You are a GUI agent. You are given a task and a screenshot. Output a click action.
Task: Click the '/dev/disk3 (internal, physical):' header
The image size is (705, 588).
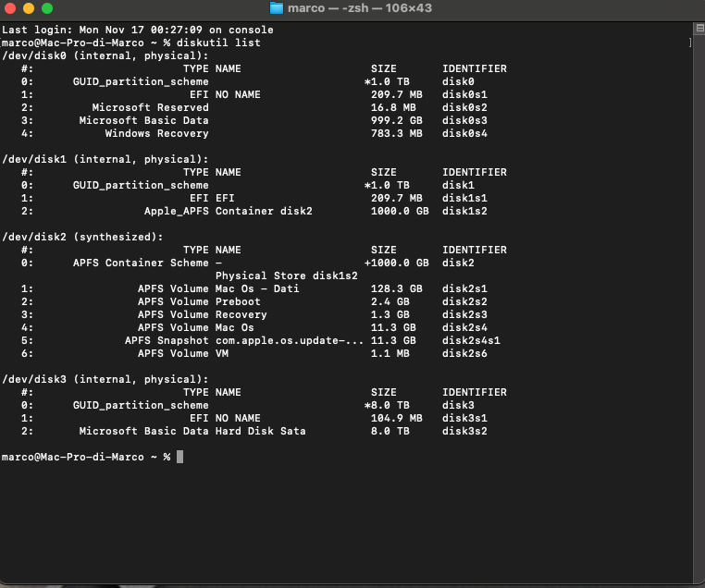click(105, 379)
